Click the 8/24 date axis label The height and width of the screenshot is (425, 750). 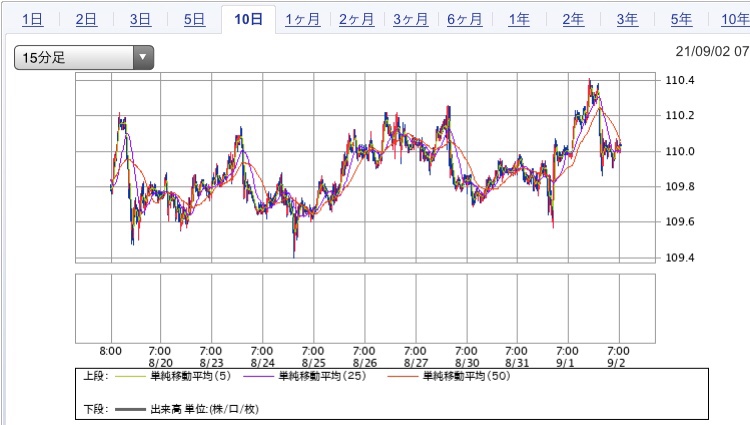pos(263,363)
